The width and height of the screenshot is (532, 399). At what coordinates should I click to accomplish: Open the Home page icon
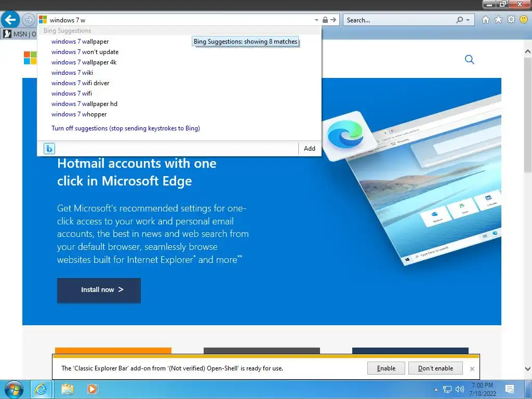pos(486,20)
